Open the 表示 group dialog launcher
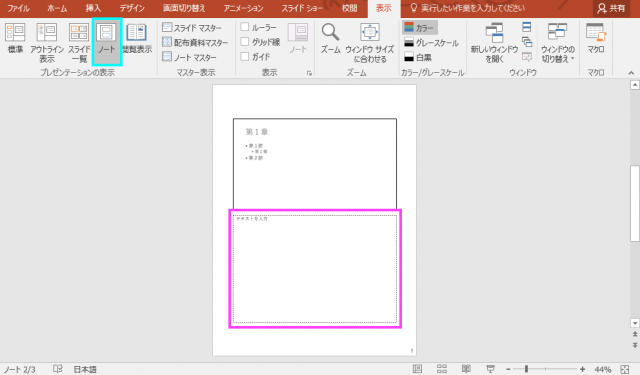The image size is (640, 375). click(x=309, y=73)
